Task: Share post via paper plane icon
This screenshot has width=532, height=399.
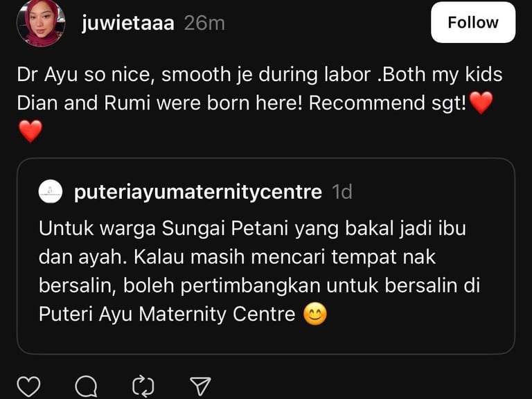Action: click(200, 387)
